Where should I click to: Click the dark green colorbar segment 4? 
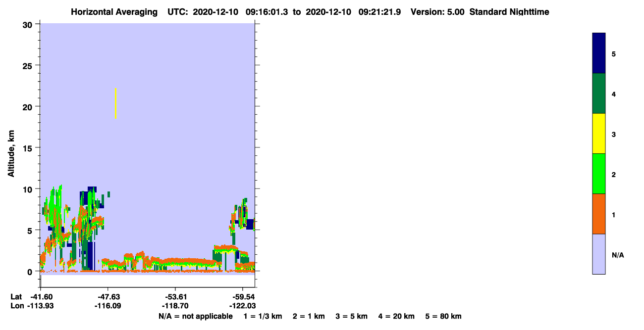pos(599,94)
